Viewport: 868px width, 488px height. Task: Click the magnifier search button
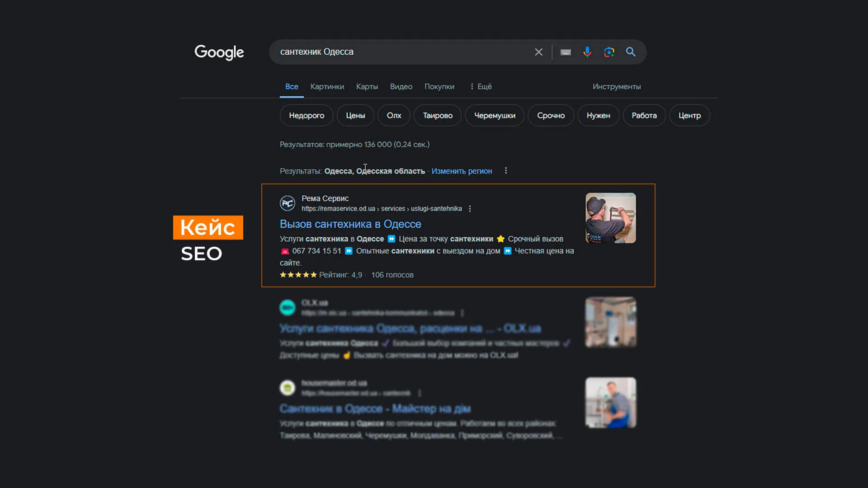tap(631, 52)
